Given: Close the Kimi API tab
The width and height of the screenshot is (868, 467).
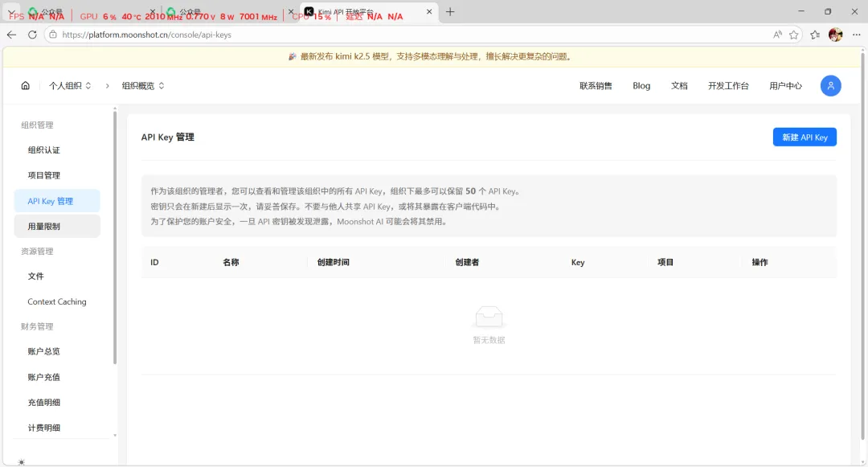Looking at the screenshot, I should point(429,11).
